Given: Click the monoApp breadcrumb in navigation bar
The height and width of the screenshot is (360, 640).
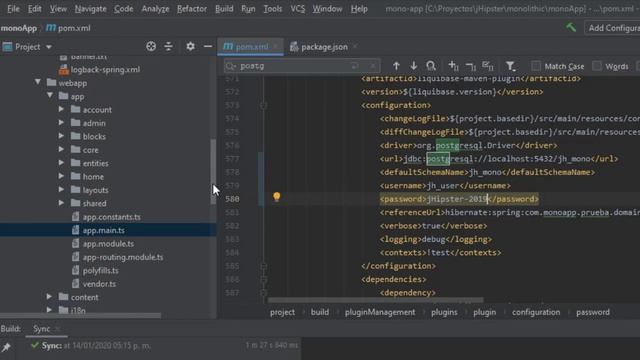Looking at the screenshot, I should [x=19, y=28].
